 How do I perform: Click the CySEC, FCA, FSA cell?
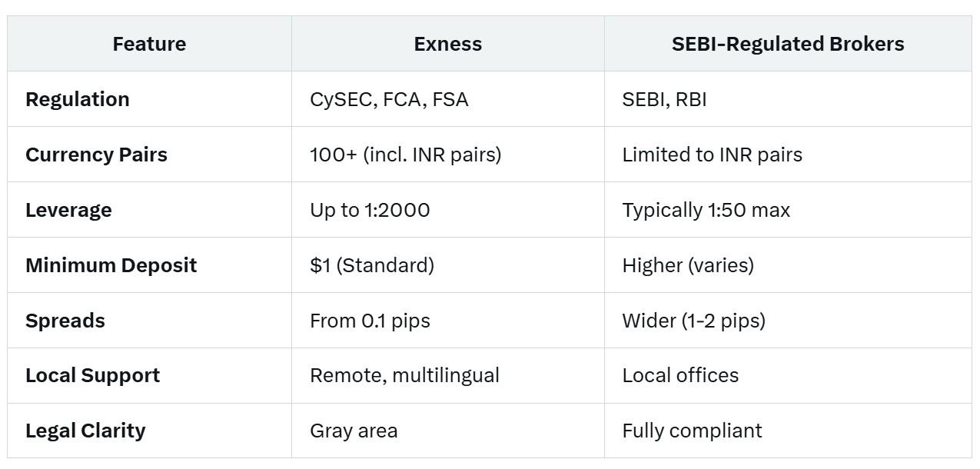pos(389,99)
